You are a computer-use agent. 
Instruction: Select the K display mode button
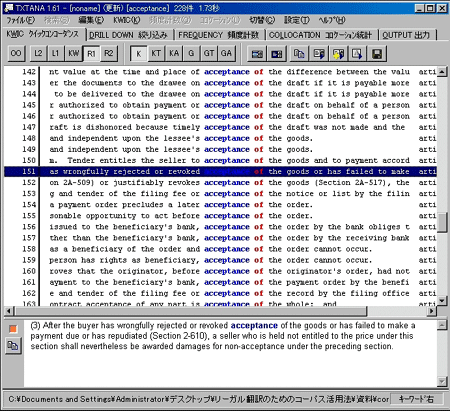tap(139, 53)
